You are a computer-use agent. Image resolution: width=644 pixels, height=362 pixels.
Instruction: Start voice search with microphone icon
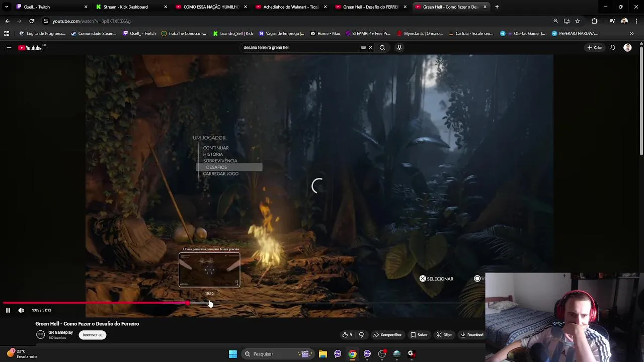399,48
